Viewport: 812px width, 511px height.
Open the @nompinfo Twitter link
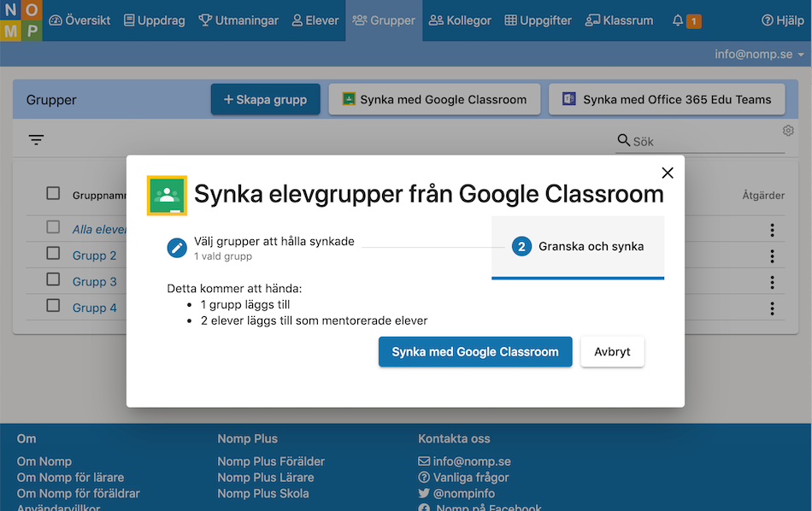463,493
